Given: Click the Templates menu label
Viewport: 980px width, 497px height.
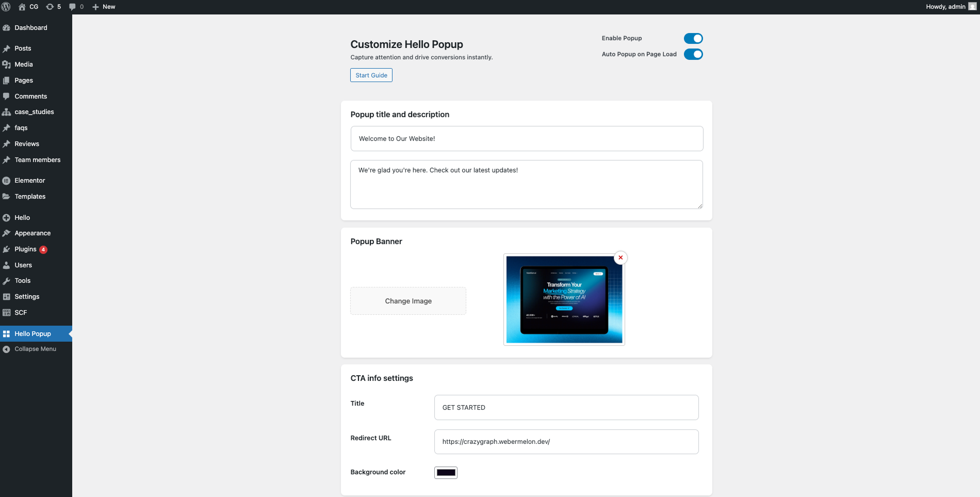Looking at the screenshot, I should click(x=30, y=197).
